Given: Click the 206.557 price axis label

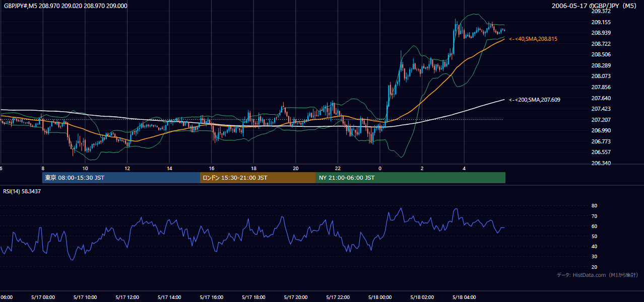Looking at the screenshot, I should click(x=601, y=152).
